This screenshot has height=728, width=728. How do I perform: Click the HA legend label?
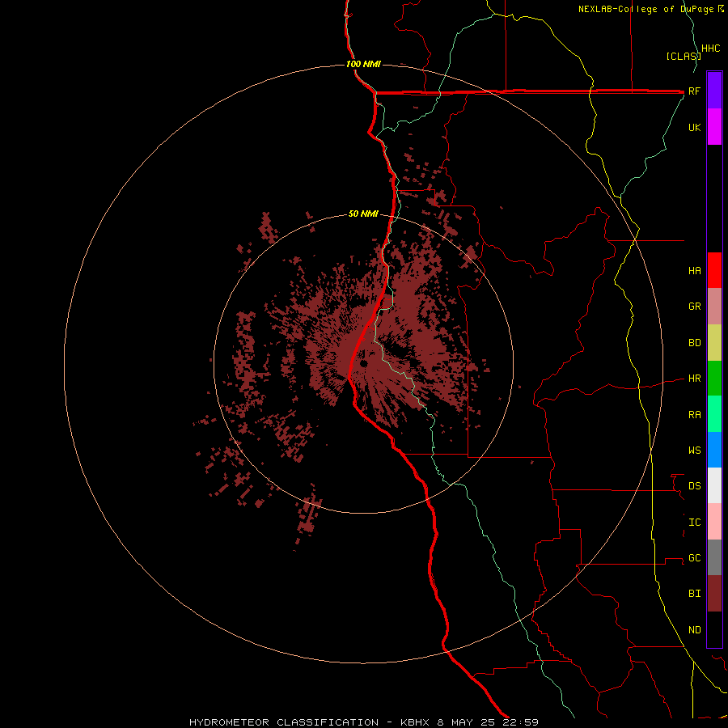(694, 270)
